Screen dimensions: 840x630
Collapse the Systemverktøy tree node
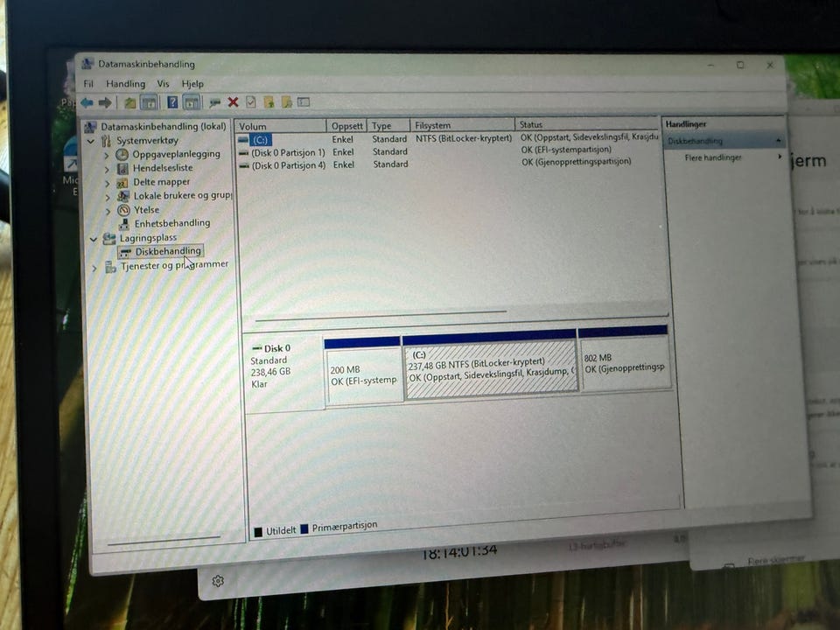point(91,142)
